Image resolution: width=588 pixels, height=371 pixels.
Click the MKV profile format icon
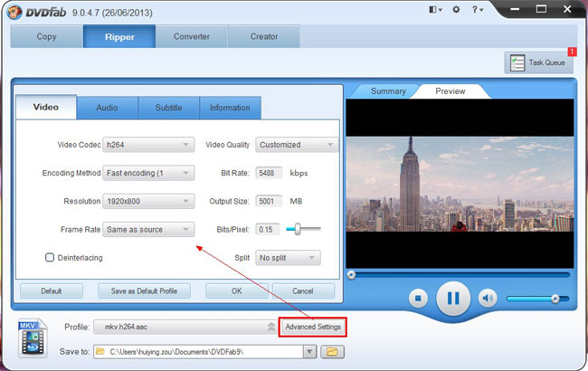[x=33, y=338]
